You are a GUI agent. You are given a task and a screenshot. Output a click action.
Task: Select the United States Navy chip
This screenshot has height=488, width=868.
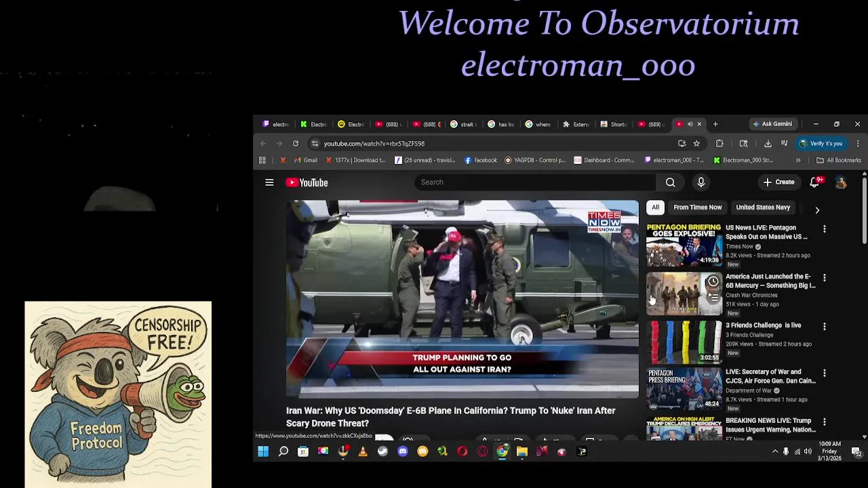(763, 207)
